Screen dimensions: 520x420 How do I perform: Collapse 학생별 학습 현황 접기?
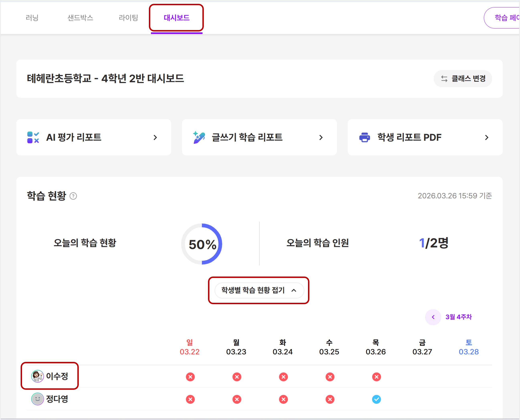point(259,290)
